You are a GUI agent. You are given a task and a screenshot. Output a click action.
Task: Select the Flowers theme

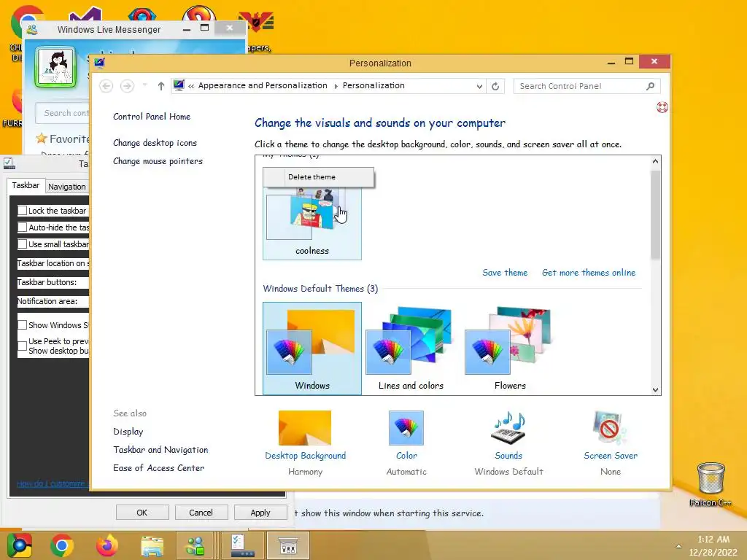click(x=510, y=349)
